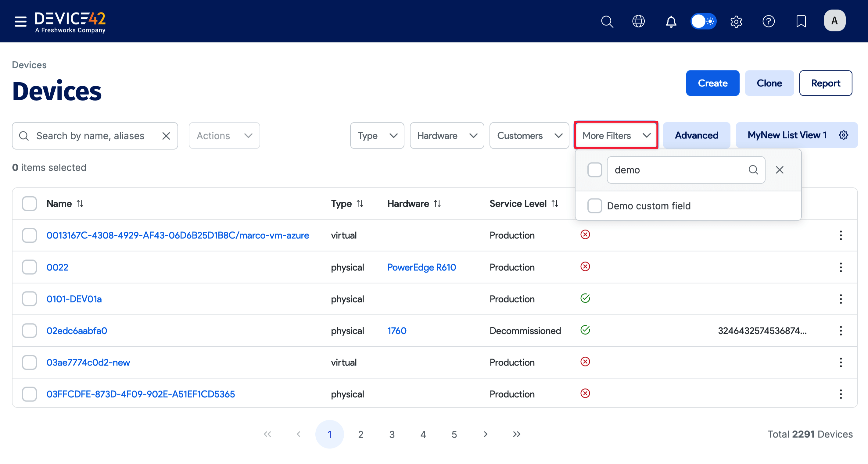The width and height of the screenshot is (868, 464).
Task: Open the row actions menu for 0101-DEV01a
Action: 841,299
